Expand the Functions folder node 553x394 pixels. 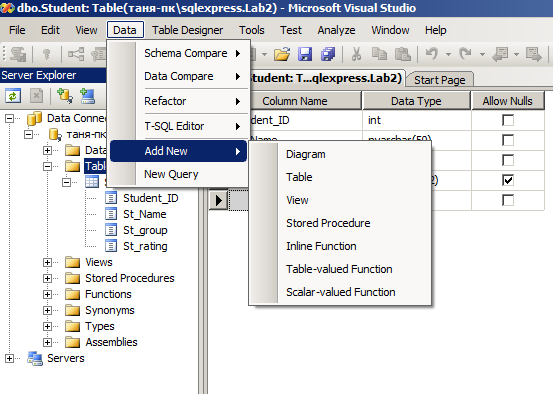pyautogui.click(x=47, y=295)
